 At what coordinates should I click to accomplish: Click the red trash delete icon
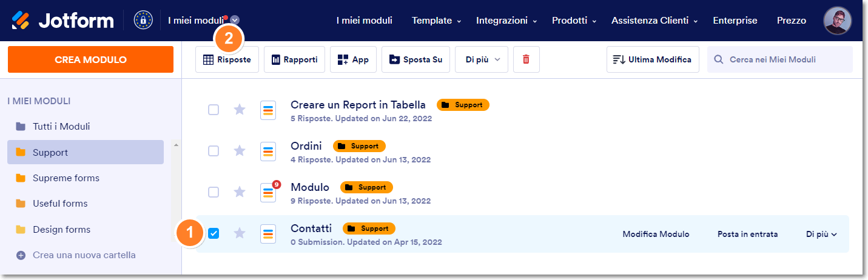[526, 59]
